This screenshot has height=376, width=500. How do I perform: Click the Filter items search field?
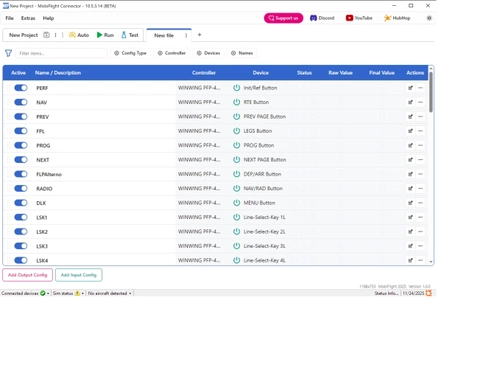point(62,53)
